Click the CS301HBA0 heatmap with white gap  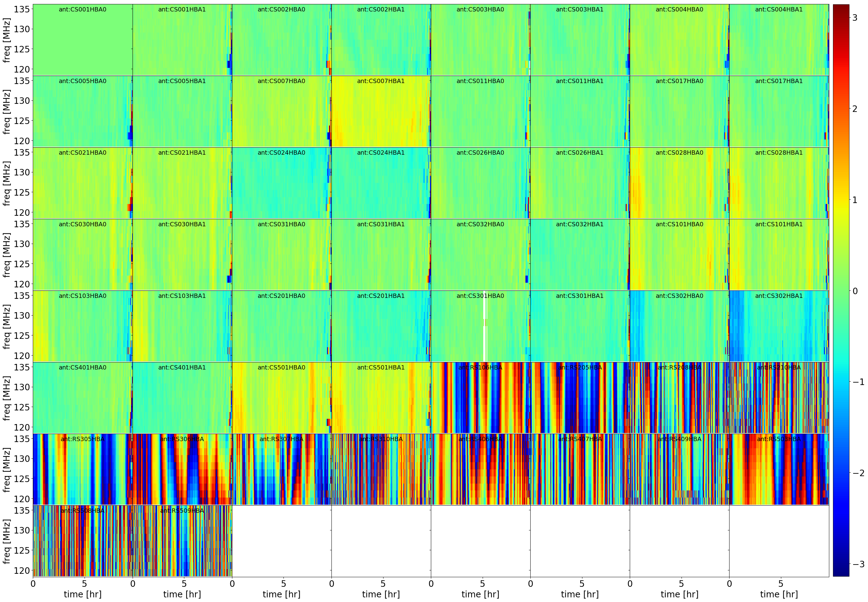coord(480,326)
